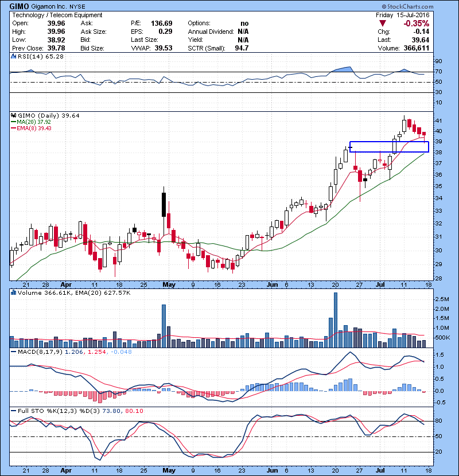This screenshot has width=459, height=476.
Task: Click the Annual Dividend N/A value
Action: click(x=243, y=32)
